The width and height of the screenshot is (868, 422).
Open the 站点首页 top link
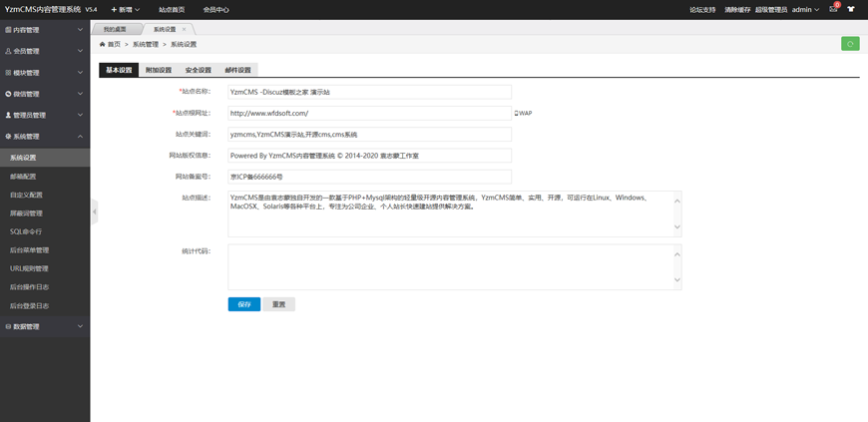[172, 9]
